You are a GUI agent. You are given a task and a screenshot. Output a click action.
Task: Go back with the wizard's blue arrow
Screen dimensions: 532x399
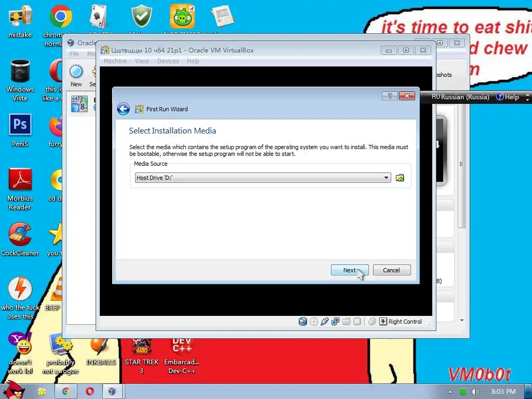pyautogui.click(x=123, y=109)
